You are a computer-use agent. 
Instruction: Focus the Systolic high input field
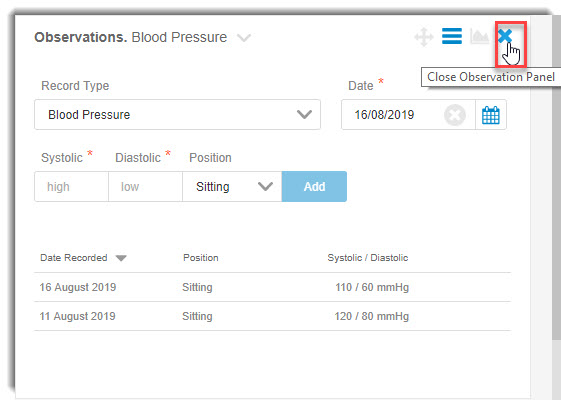(x=72, y=186)
